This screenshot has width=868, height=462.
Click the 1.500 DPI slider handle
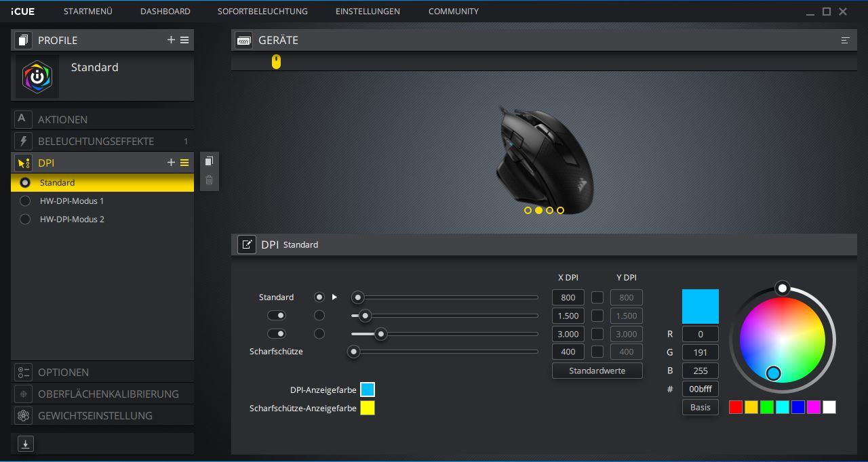366,315
